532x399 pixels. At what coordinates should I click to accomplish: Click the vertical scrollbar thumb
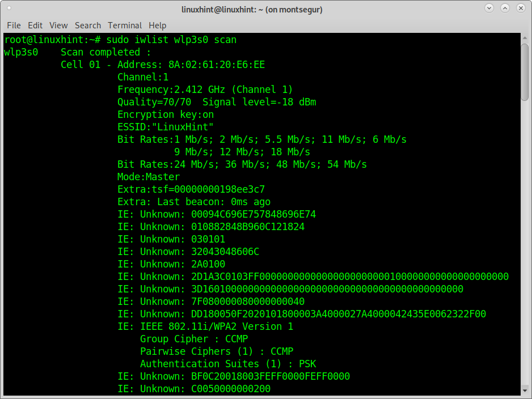(x=525, y=72)
